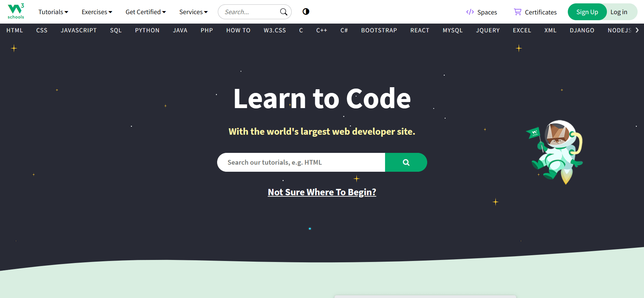Screen dimensions: 644x298
Task: Select NODEJS in the topics bar
Action: [620, 30]
